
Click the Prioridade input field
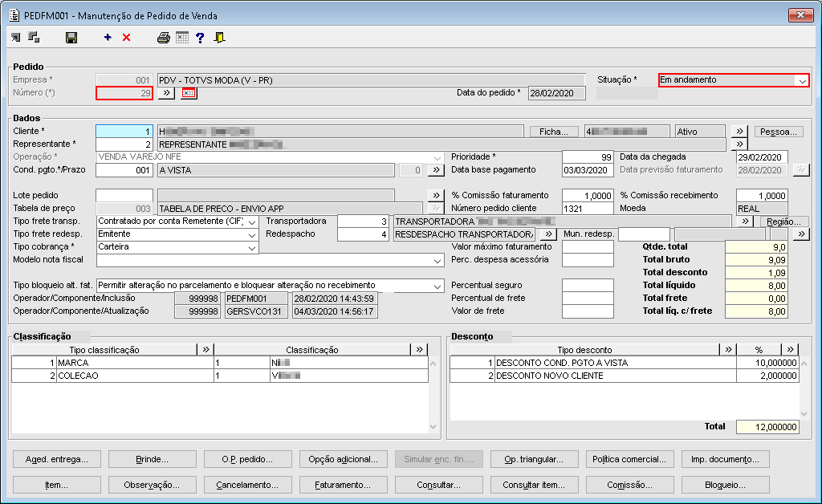click(x=587, y=157)
